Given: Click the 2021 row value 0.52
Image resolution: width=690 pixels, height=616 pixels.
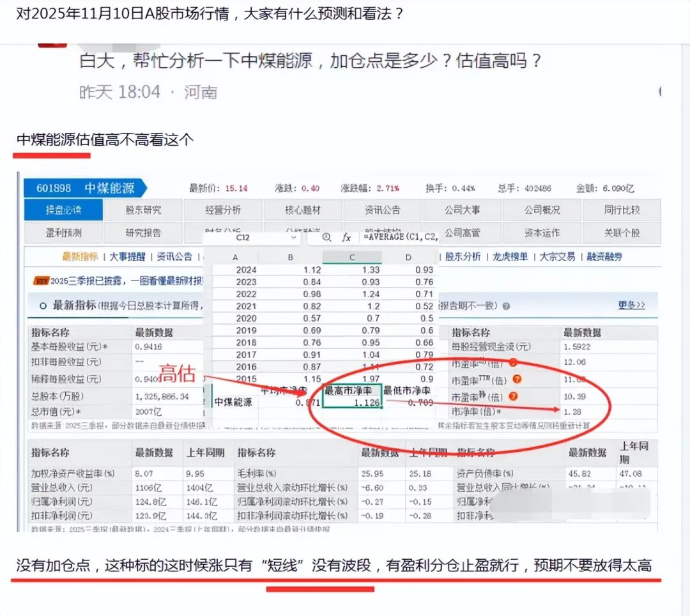Looking at the screenshot, I should (x=424, y=306).
